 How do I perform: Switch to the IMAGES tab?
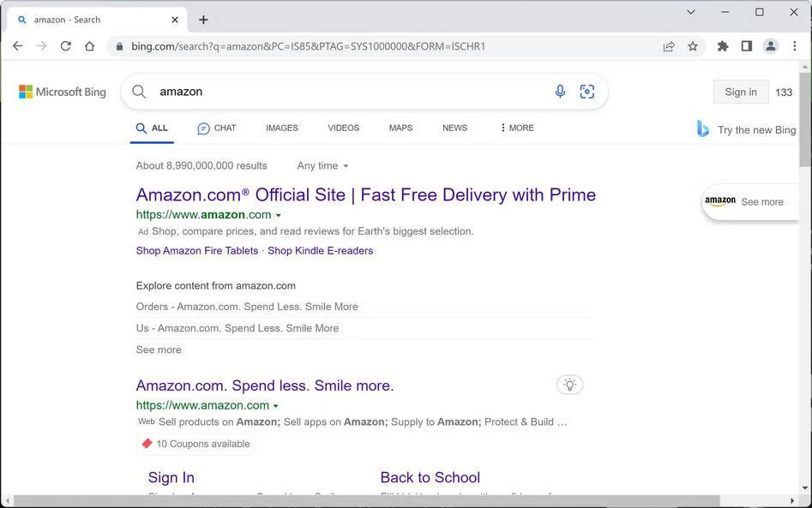tap(282, 128)
